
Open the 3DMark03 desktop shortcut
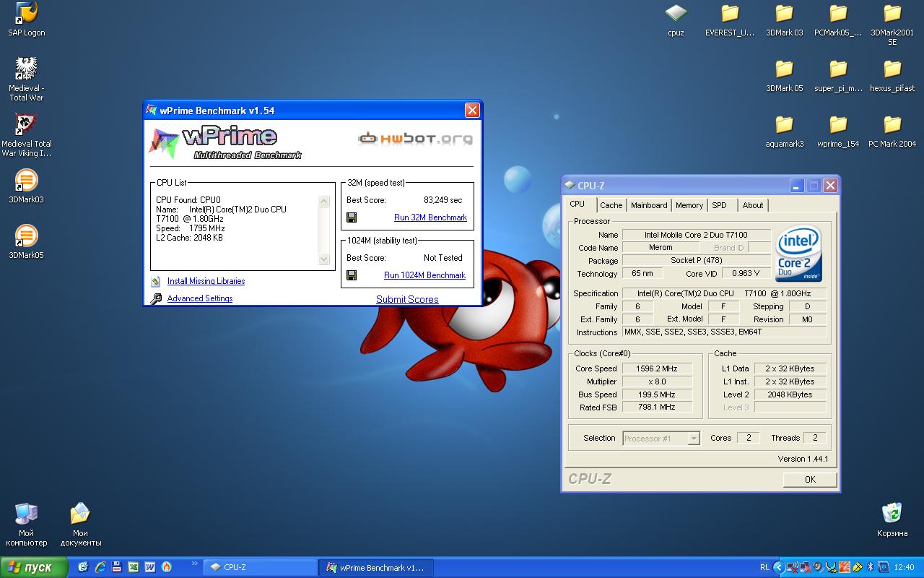point(26,186)
